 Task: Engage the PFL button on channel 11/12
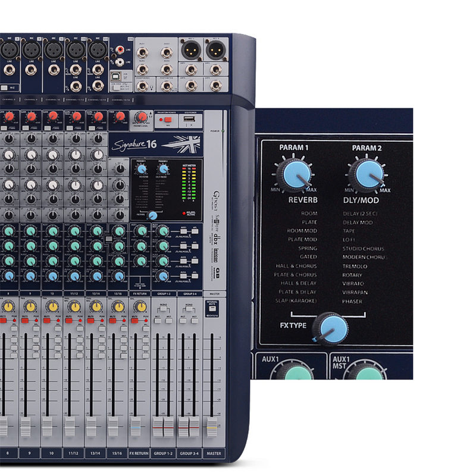[79, 327]
